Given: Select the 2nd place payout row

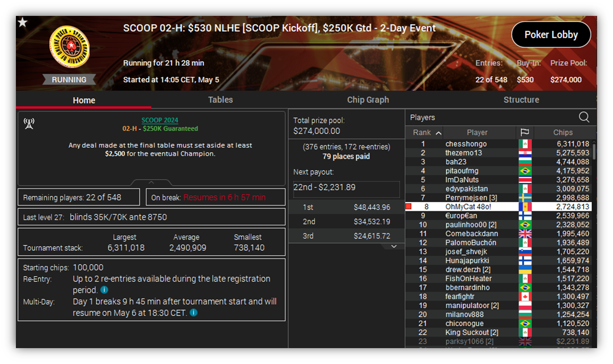Looking at the screenshot, I should pos(346,221).
